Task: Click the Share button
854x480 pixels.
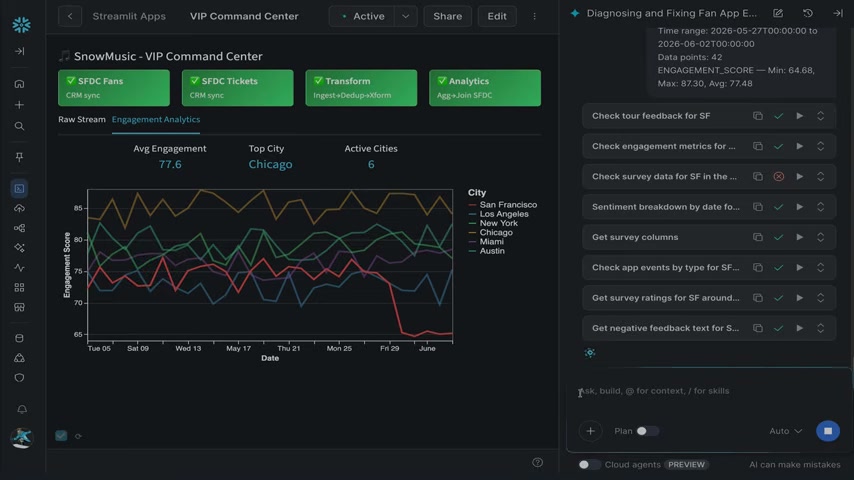Action: (x=448, y=16)
